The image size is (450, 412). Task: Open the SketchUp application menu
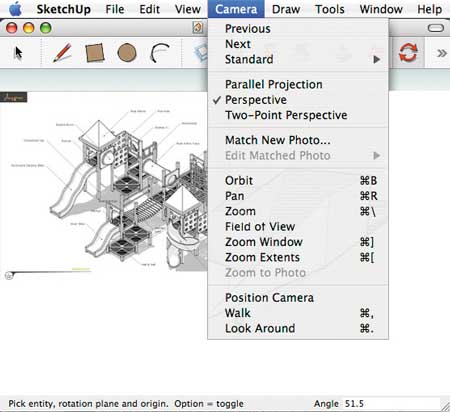[x=64, y=9]
